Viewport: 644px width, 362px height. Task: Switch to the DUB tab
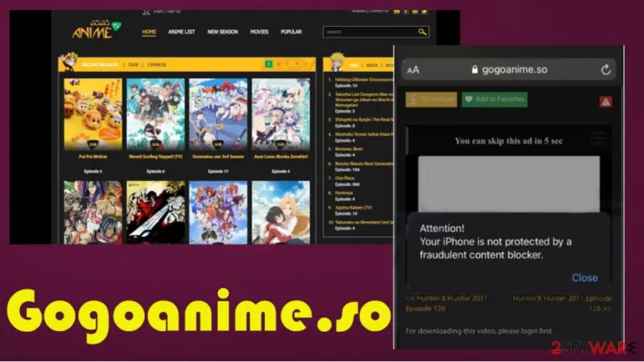pos(133,65)
